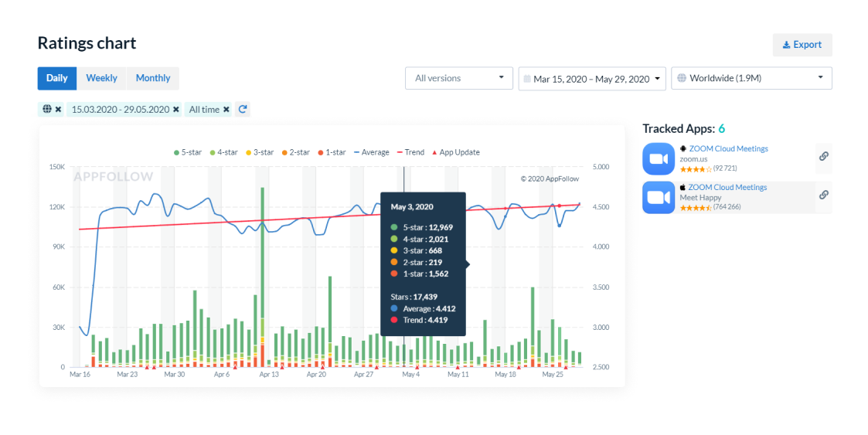Switch to the Weekly tab
Image resolution: width=868 pixels, height=435 pixels.
click(101, 78)
